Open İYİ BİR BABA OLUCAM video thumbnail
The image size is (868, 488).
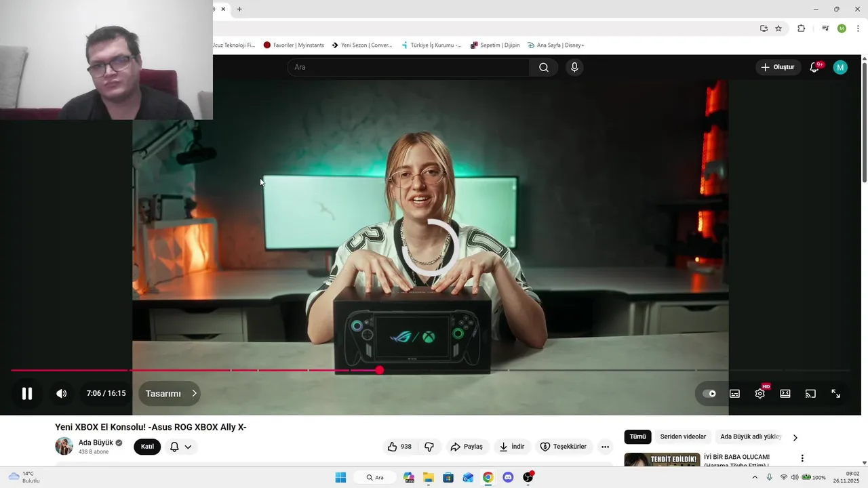coord(662,460)
